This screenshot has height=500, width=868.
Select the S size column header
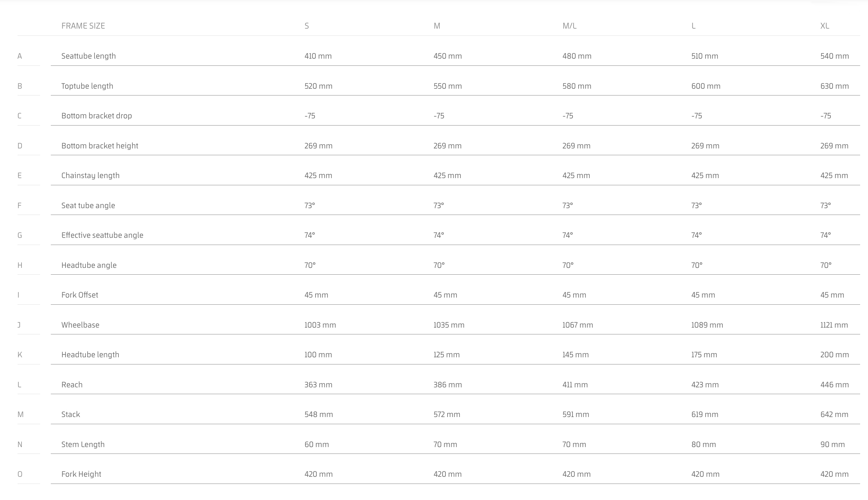click(307, 26)
